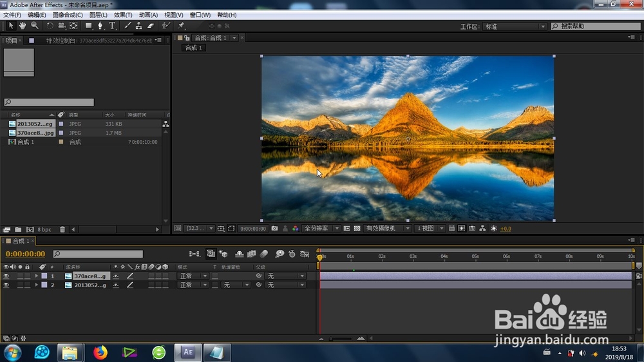Toggle auto-keyframe stopwatch icon in timeline

(x=292, y=254)
